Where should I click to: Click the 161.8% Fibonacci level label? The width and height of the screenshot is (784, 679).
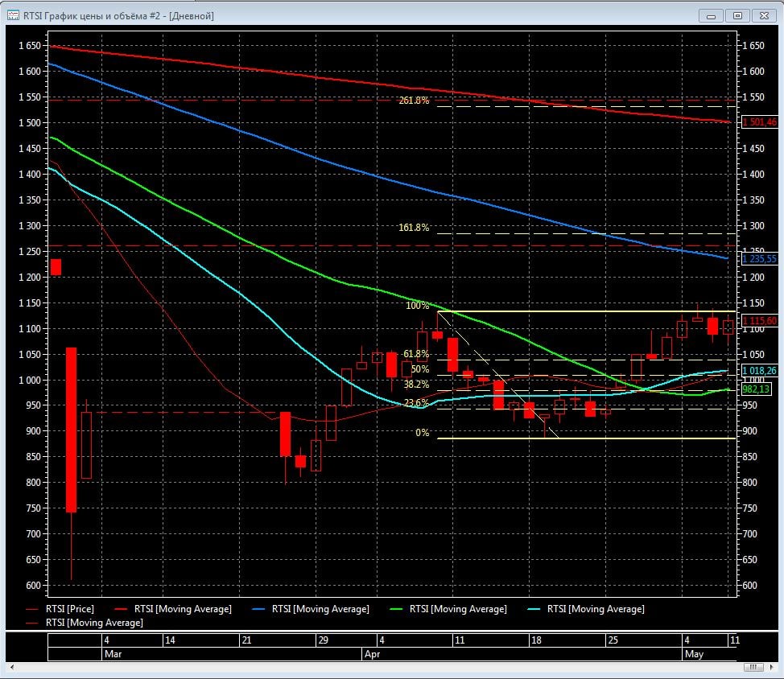pyautogui.click(x=414, y=228)
